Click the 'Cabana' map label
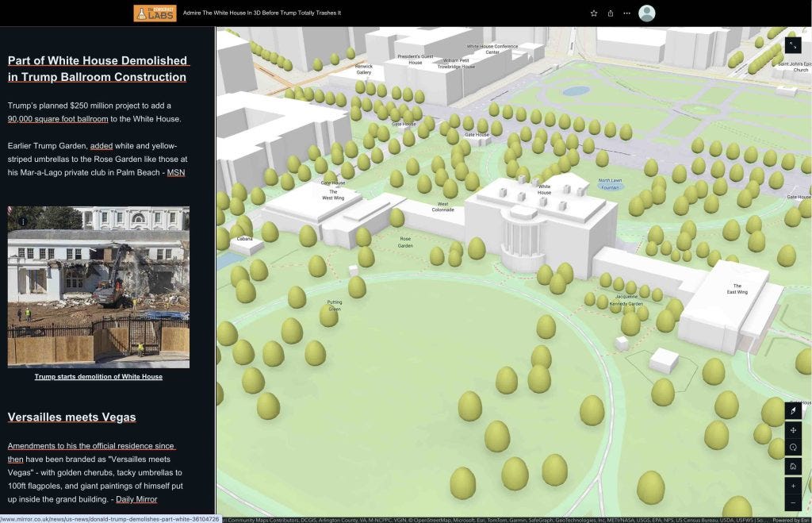 click(x=244, y=239)
